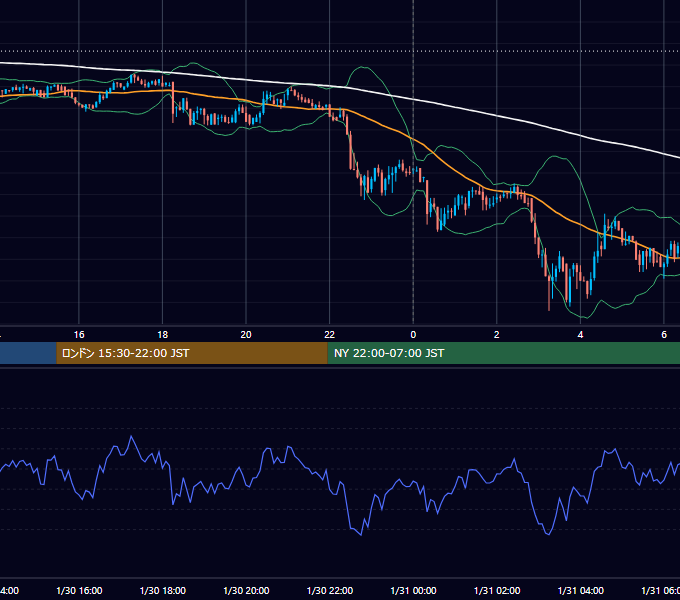Screen dimensions: 680x600
Task: Click the 18 hour label on the time axis
Action: point(162,335)
